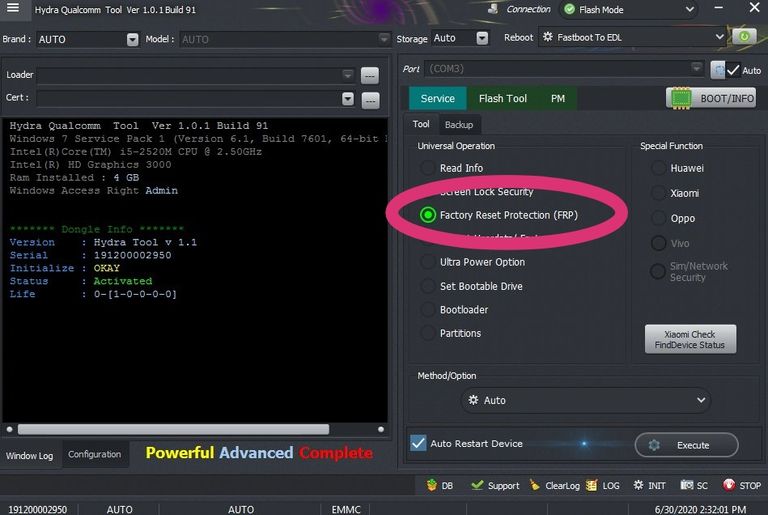The image size is (768, 515).
Task: Select the Bootloader radio button
Action: tap(428, 310)
